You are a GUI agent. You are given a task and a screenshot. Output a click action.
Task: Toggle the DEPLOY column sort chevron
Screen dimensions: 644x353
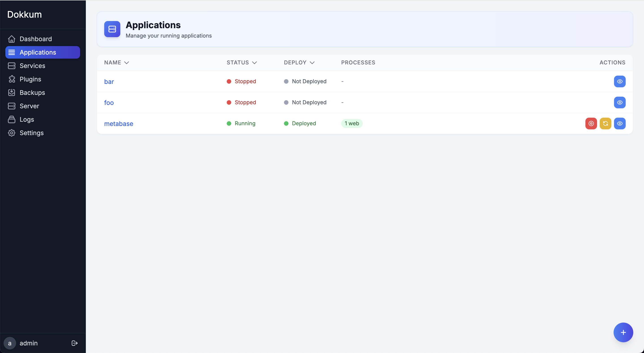tap(312, 63)
